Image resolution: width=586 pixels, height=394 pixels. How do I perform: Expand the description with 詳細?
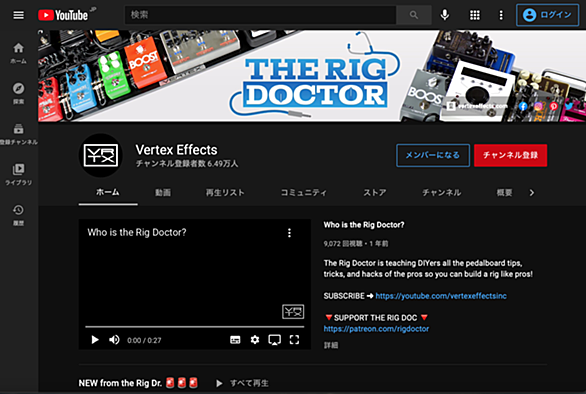pos(331,345)
